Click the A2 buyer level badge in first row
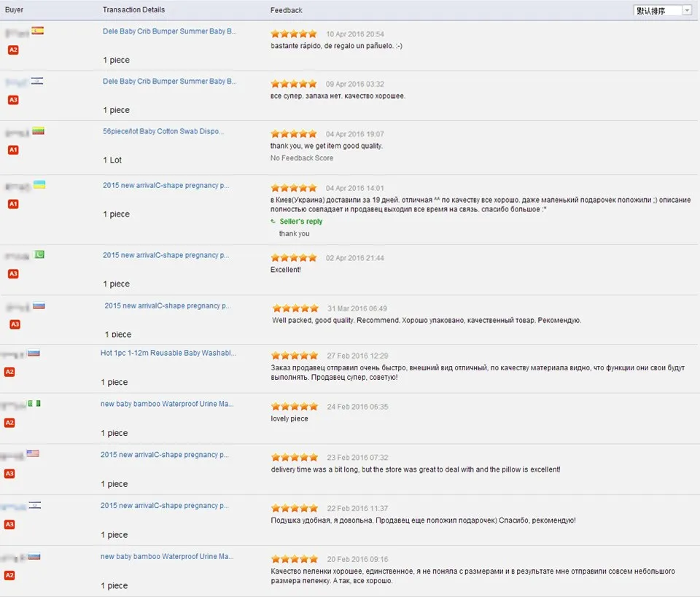The image size is (700, 597). pyautogui.click(x=13, y=50)
